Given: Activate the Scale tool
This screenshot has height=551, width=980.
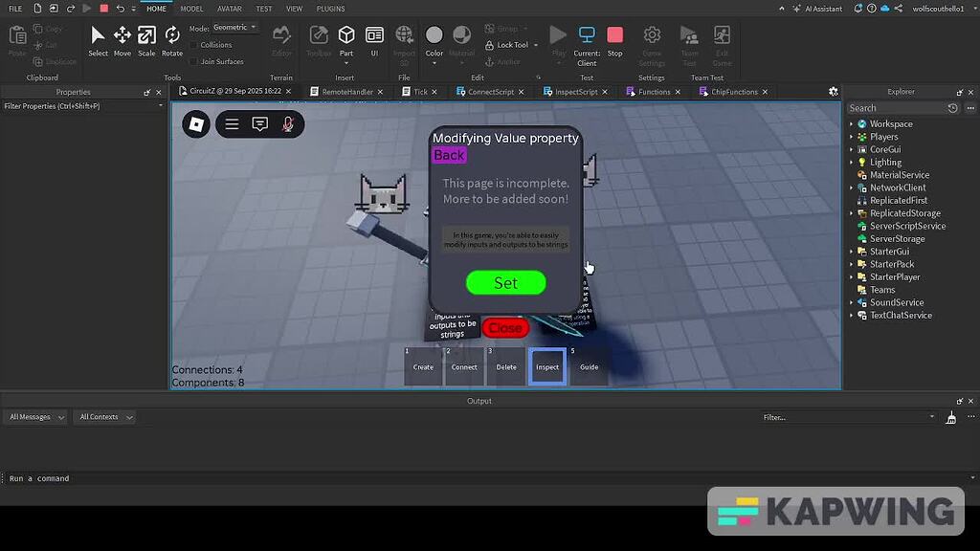Looking at the screenshot, I should (146, 39).
